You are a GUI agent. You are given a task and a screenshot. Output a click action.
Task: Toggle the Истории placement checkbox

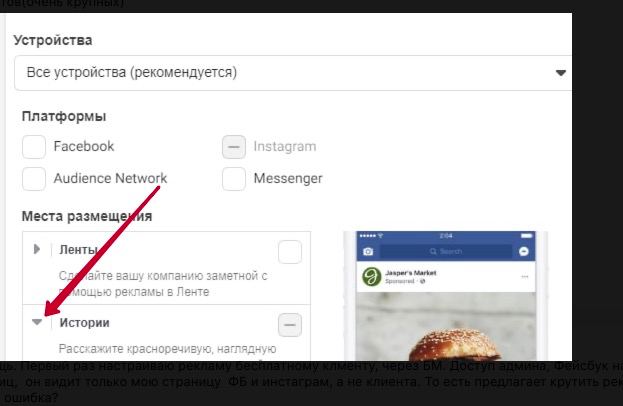tap(290, 325)
